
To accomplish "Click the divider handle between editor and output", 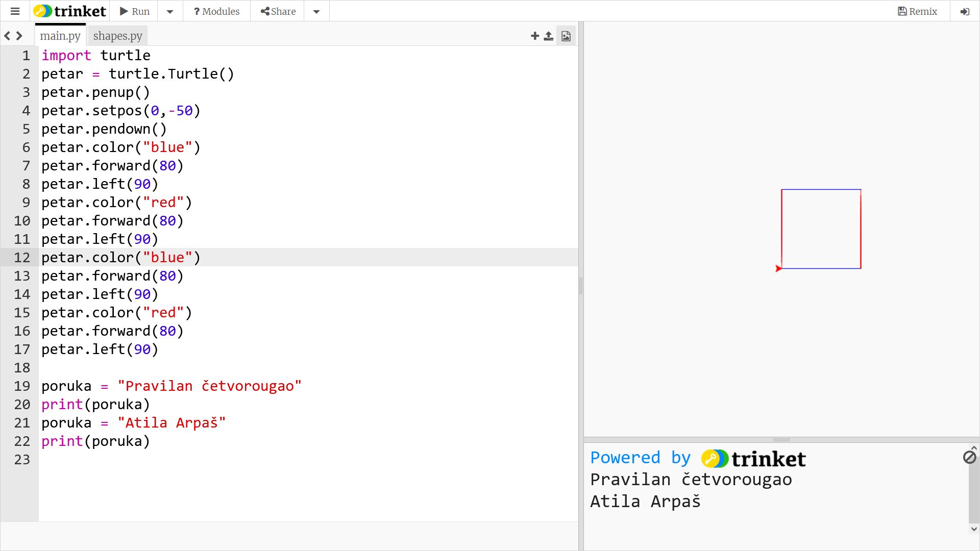I will pyautogui.click(x=581, y=286).
